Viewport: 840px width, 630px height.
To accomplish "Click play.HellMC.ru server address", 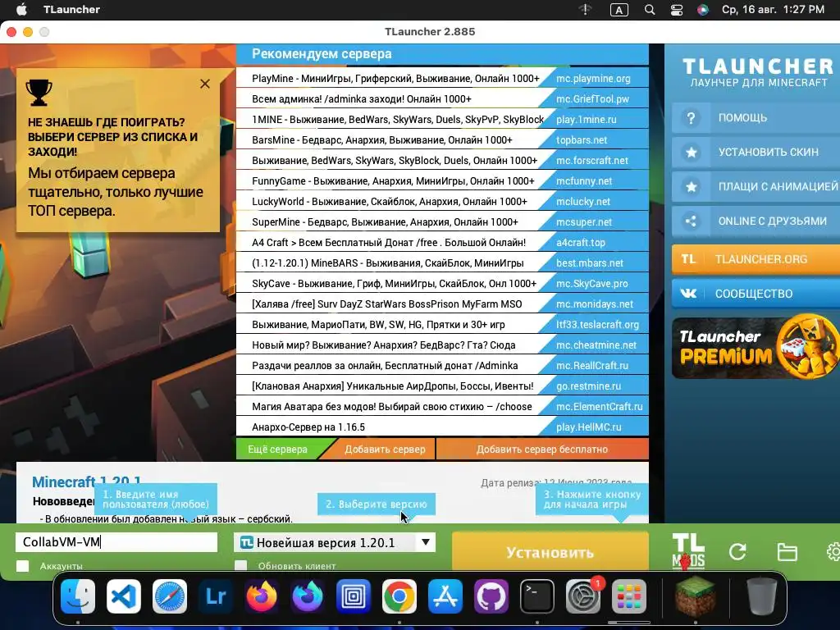I will [589, 427].
